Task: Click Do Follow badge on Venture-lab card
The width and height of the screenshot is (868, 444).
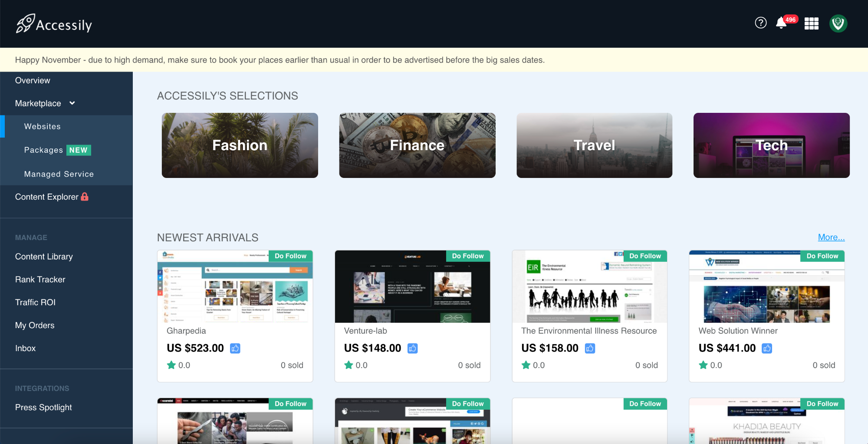Action: [468, 256]
